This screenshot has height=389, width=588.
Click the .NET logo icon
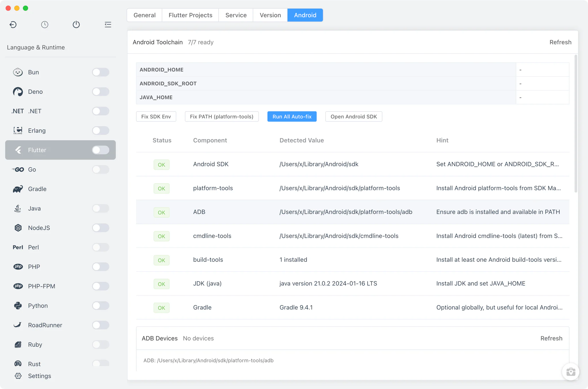point(18,111)
